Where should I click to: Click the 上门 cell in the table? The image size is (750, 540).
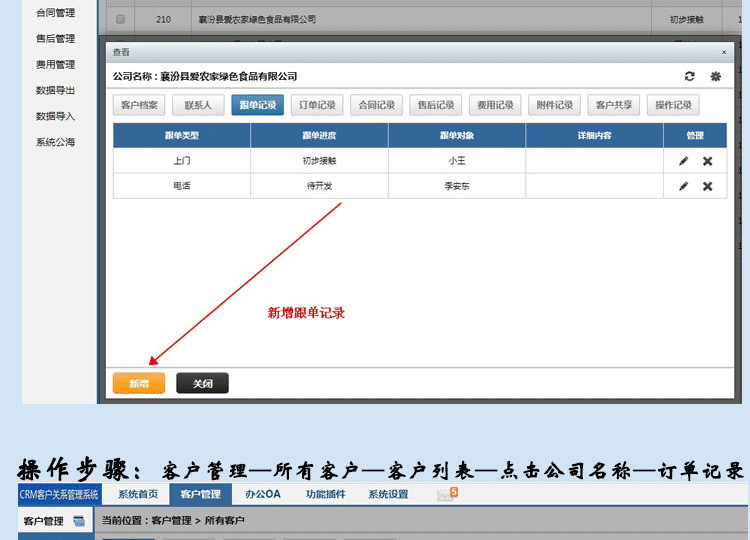182,161
